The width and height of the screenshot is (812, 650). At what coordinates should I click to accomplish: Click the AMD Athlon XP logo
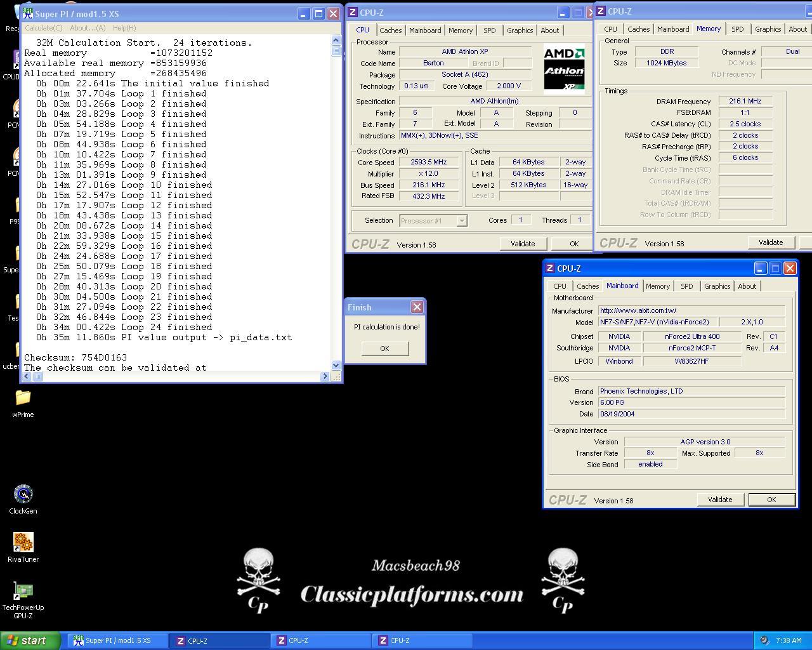click(x=564, y=69)
